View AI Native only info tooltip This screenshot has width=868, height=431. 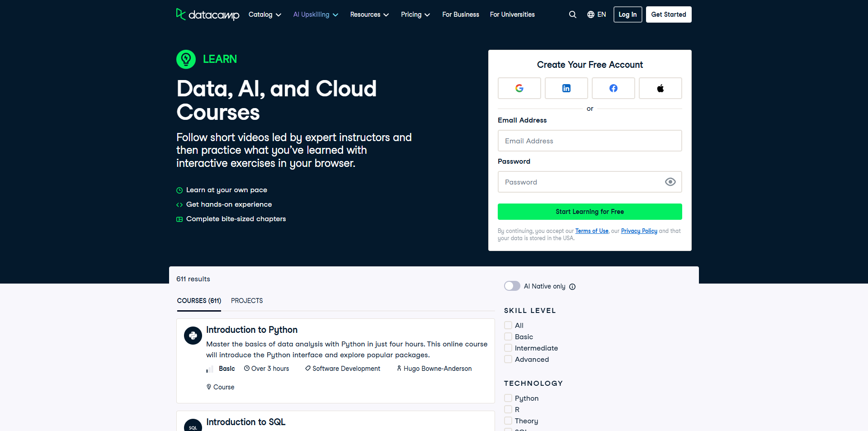click(572, 287)
